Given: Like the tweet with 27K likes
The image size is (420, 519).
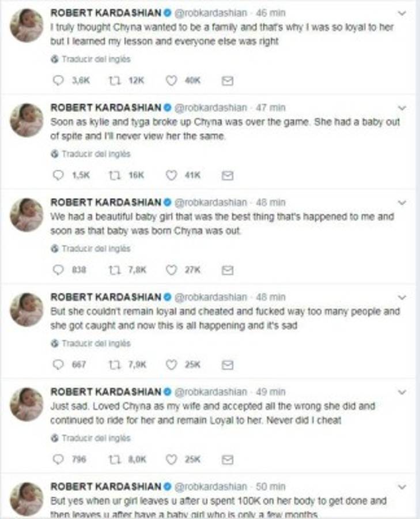Looking at the screenshot, I should (x=171, y=270).
